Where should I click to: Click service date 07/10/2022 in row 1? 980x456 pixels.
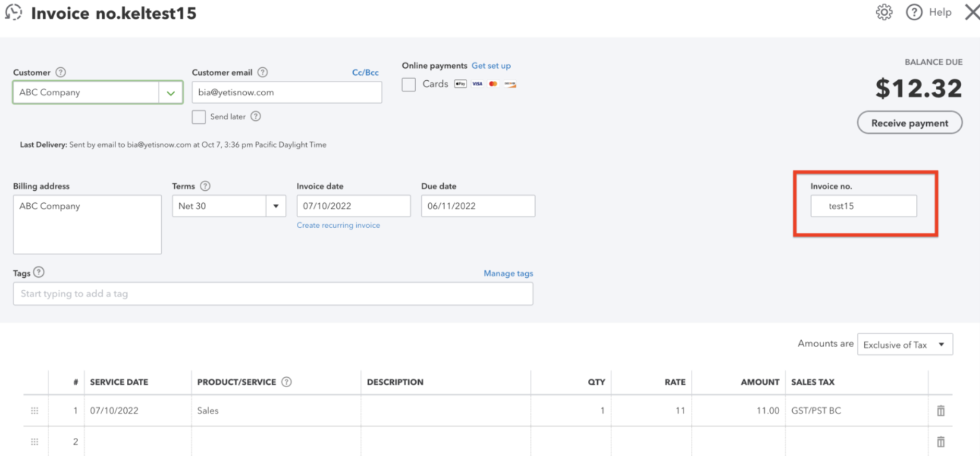(x=138, y=411)
